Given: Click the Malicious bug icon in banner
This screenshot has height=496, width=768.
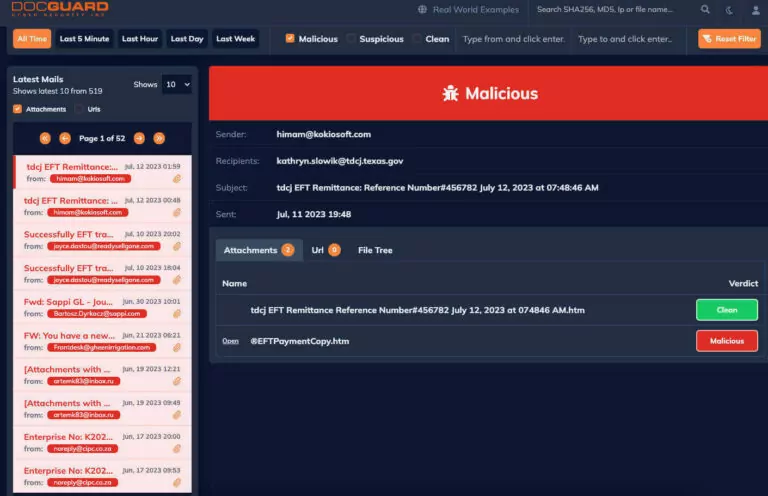Looking at the screenshot, I should 450,93.
